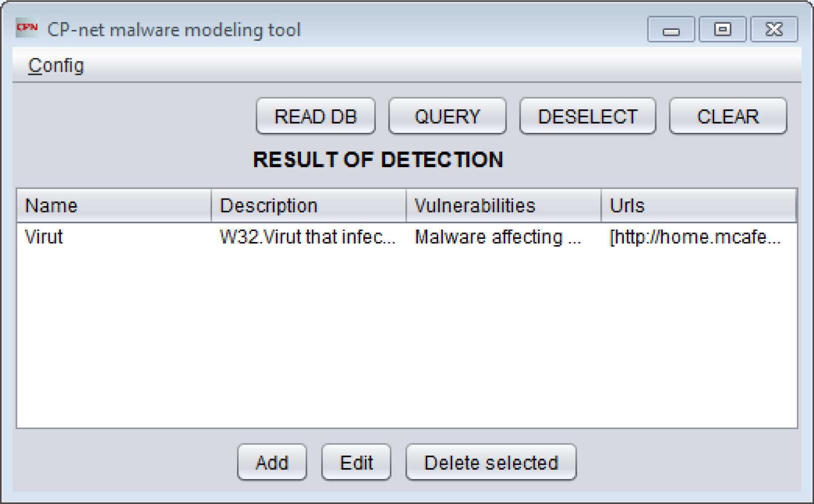Image resolution: width=814 pixels, height=504 pixels.
Task: Maximize the CP-net malware tool window
Action: [722, 30]
